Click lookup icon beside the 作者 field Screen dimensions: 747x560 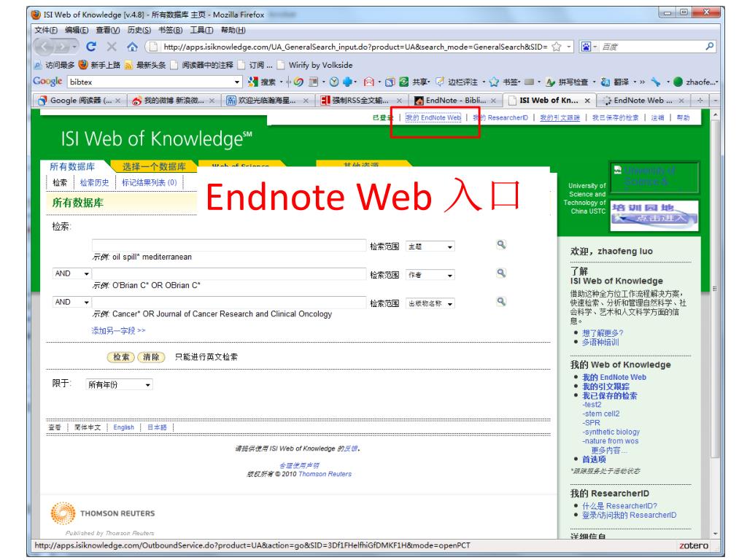point(501,273)
